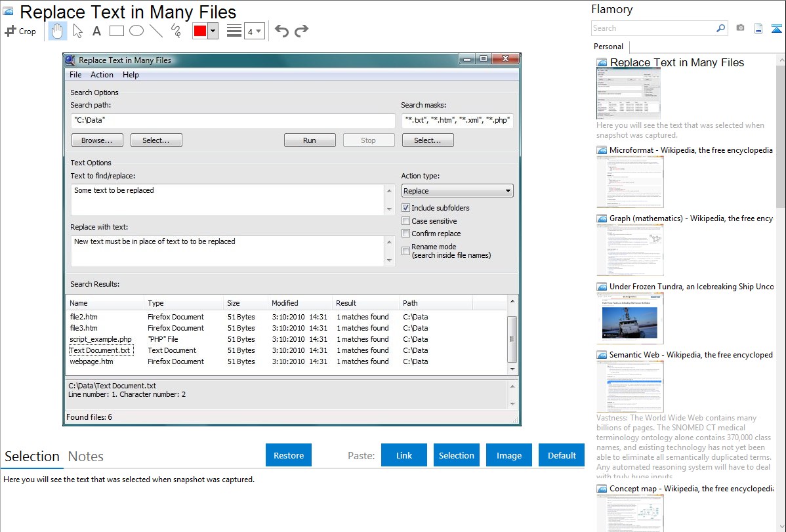
Task: Pick the text annotation tool
Action: [x=96, y=31]
